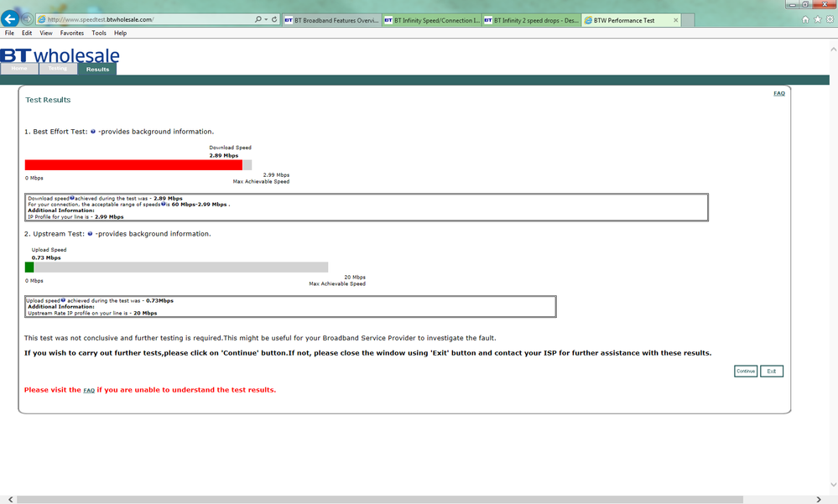
Task: Click info icon beside Upstream Test
Action: 90,234
